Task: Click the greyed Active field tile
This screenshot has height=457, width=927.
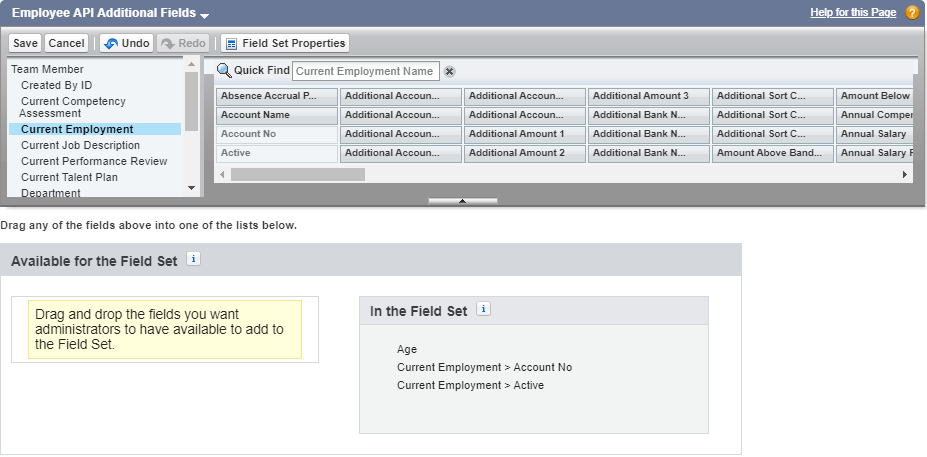Action: pyautogui.click(x=277, y=153)
